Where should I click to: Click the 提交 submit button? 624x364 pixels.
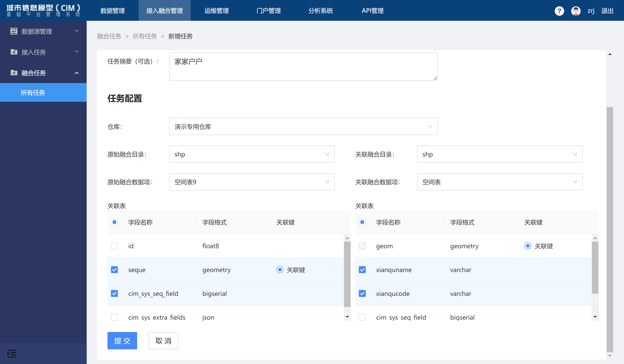(122, 340)
